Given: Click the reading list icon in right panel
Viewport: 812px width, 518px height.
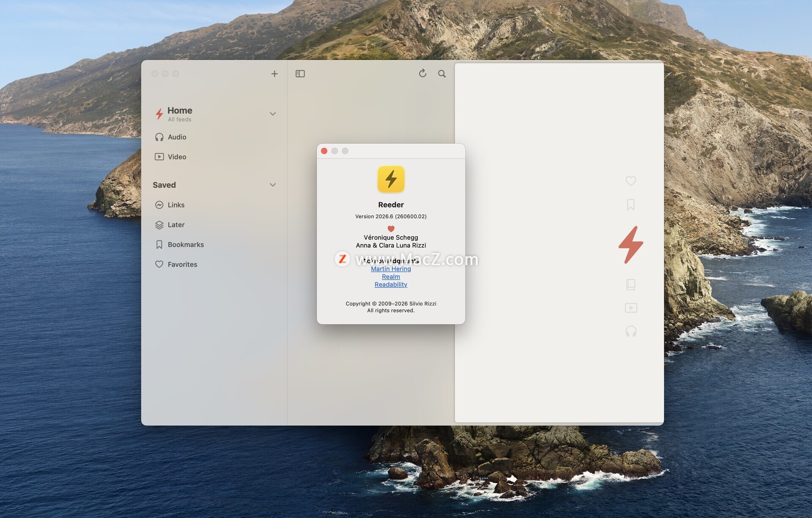Looking at the screenshot, I should [x=631, y=284].
